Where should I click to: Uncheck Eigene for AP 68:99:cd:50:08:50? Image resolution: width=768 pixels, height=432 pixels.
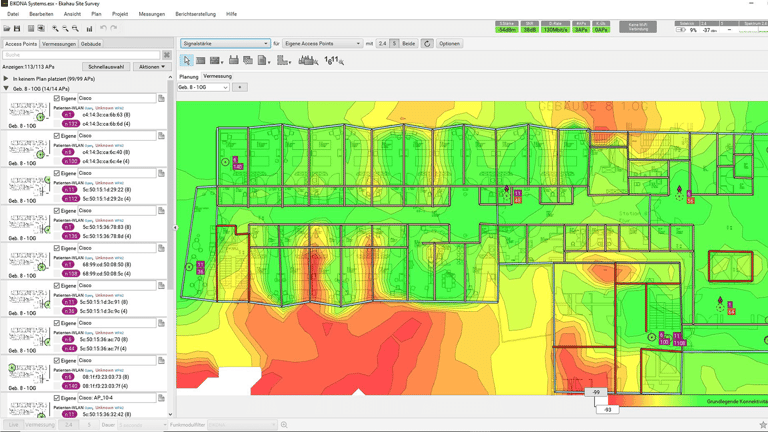57,248
